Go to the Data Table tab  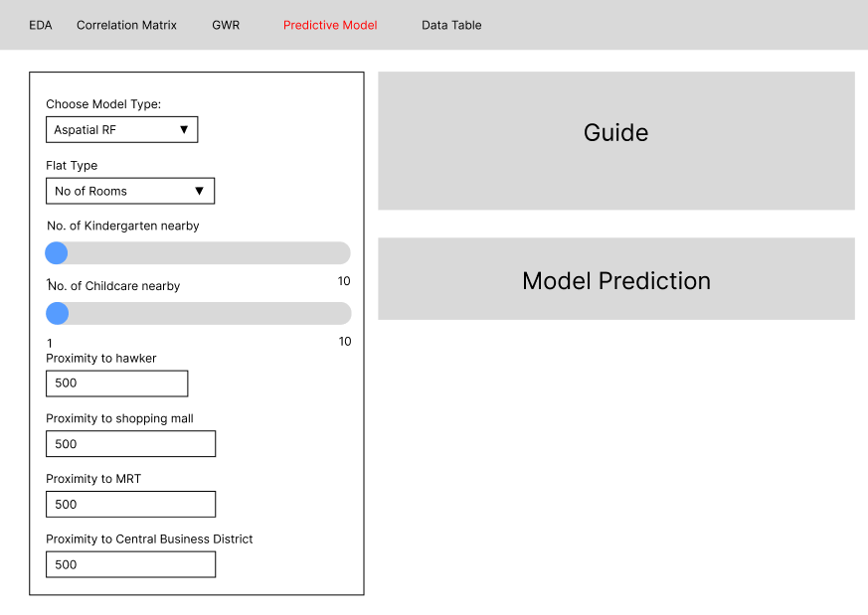click(451, 25)
